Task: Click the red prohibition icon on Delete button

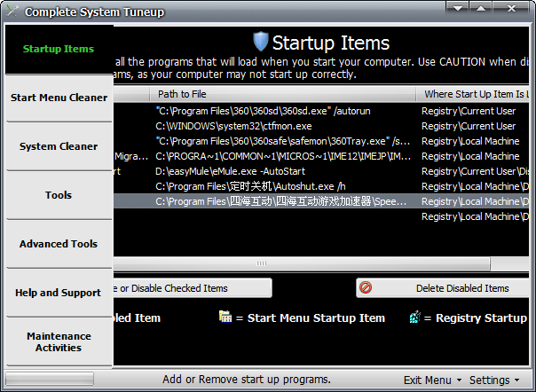Action: [366, 288]
